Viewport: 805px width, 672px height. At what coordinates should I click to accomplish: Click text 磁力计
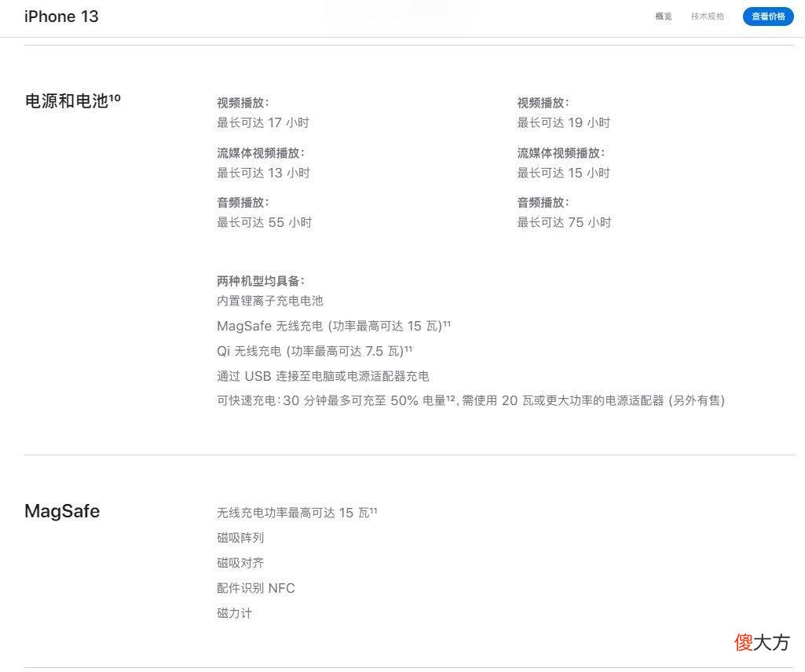[x=235, y=613]
